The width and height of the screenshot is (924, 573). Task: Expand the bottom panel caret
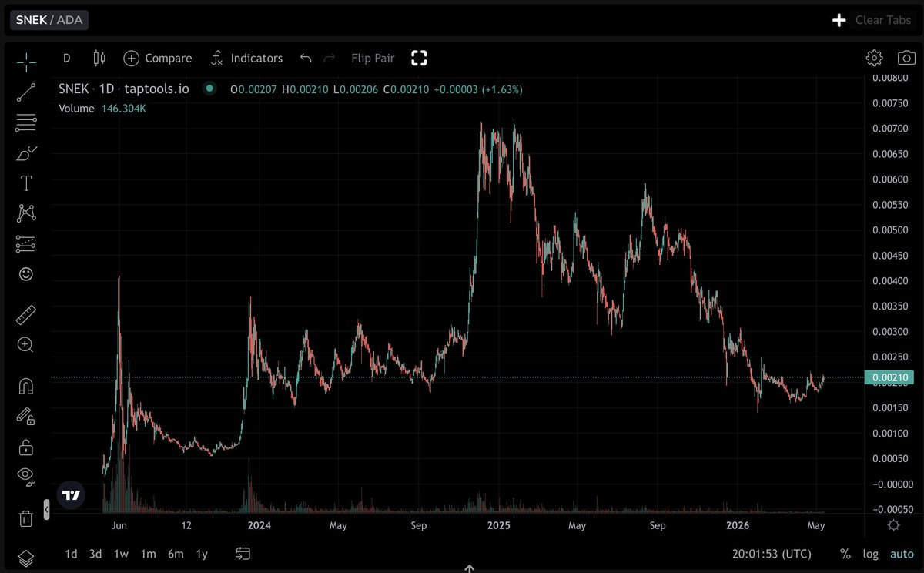pos(469,568)
